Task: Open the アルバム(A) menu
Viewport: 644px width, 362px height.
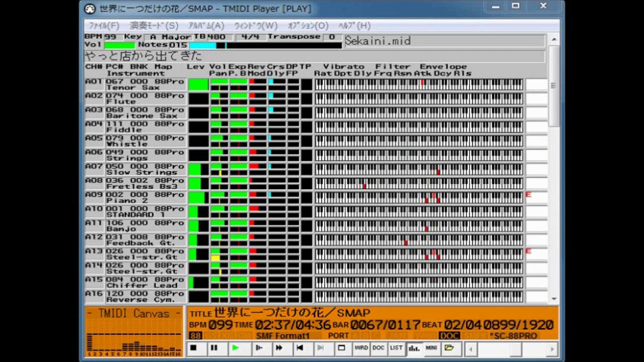Action: [206, 26]
